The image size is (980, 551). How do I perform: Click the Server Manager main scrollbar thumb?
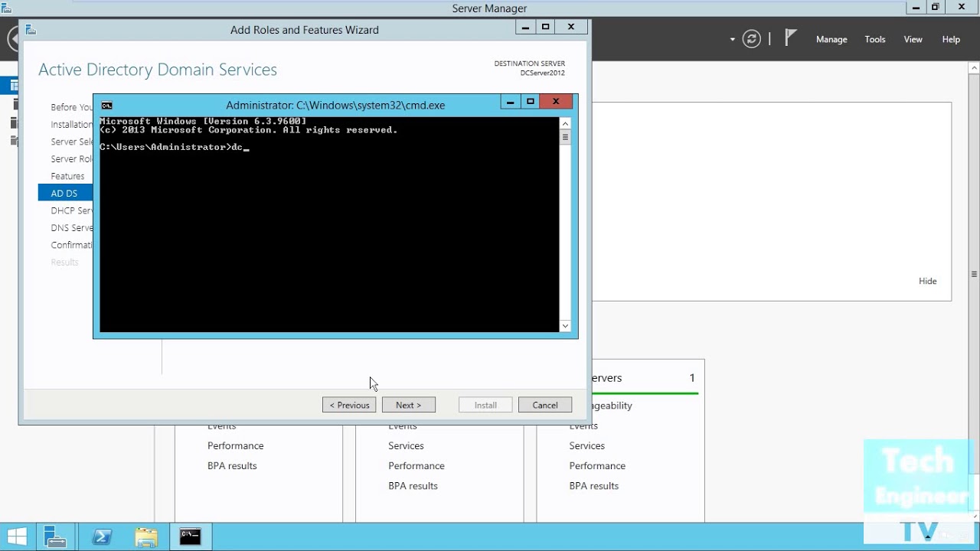pyautogui.click(x=974, y=274)
